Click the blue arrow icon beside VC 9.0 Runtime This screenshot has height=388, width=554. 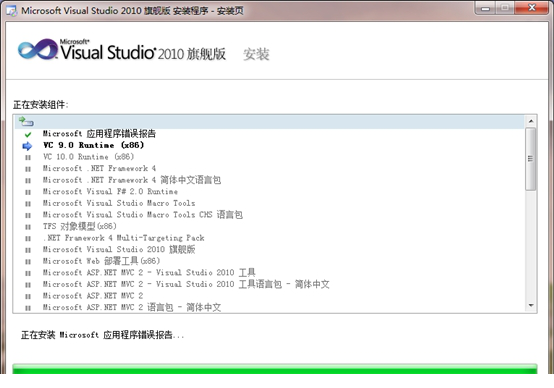tap(27, 146)
